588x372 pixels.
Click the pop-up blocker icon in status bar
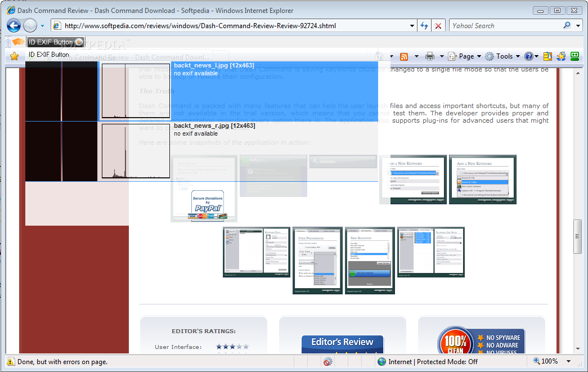point(327,362)
